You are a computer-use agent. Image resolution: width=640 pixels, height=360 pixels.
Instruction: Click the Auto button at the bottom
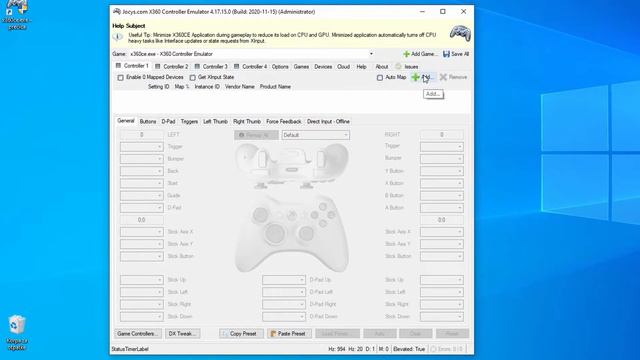coord(380,334)
